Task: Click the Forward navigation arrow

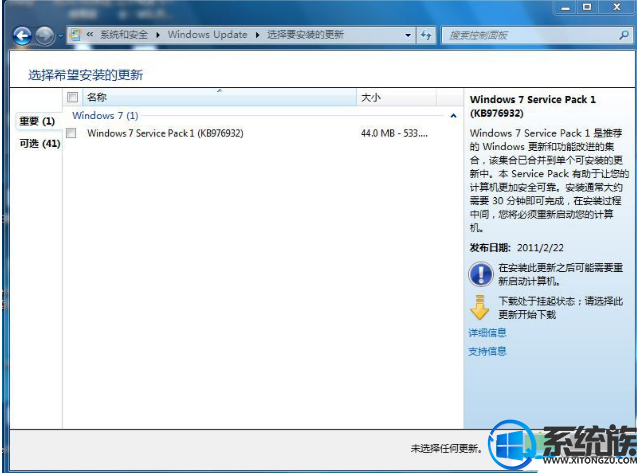Action: (x=45, y=36)
